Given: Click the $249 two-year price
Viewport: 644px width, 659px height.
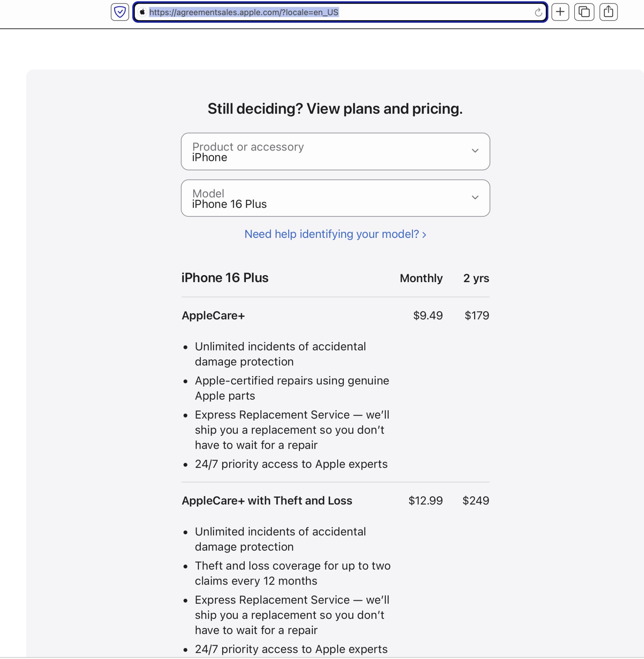Looking at the screenshot, I should pos(475,501).
